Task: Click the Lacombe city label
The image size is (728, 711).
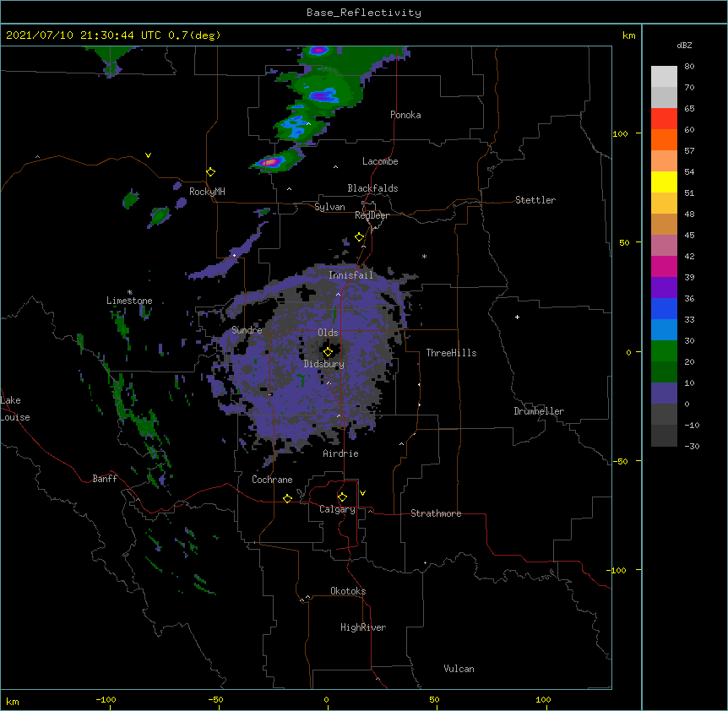Action: click(x=380, y=161)
